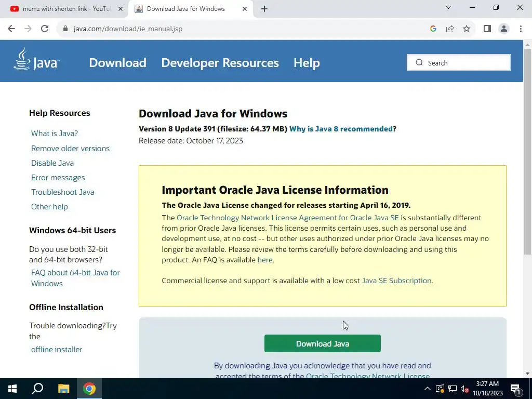Image resolution: width=532 pixels, height=399 pixels.
Task: Open Help in Java header
Action: pyautogui.click(x=307, y=63)
